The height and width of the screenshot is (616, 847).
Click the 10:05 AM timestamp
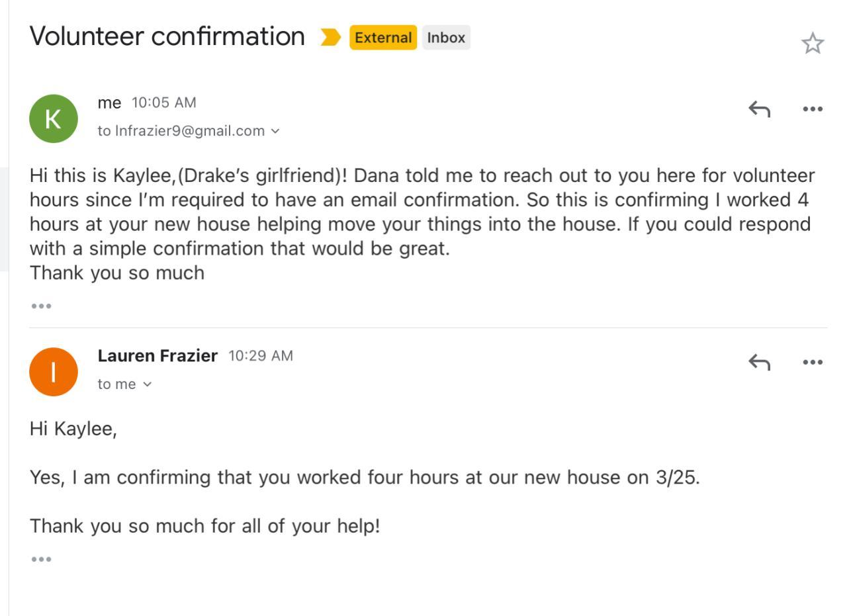click(163, 103)
